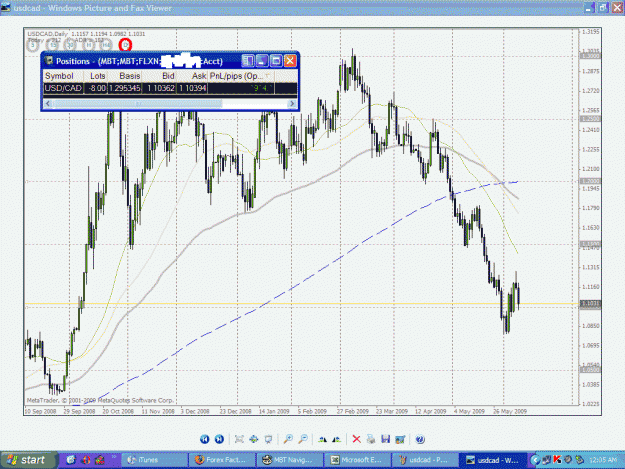Expand hidden system tray icons

coord(535,460)
